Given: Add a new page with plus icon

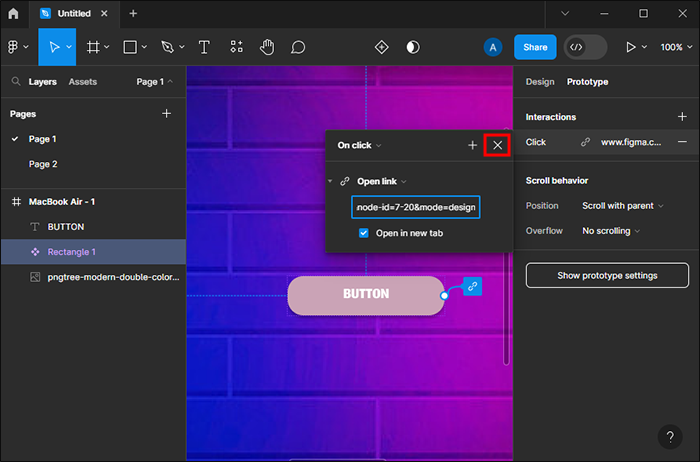Looking at the screenshot, I should tap(167, 114).
